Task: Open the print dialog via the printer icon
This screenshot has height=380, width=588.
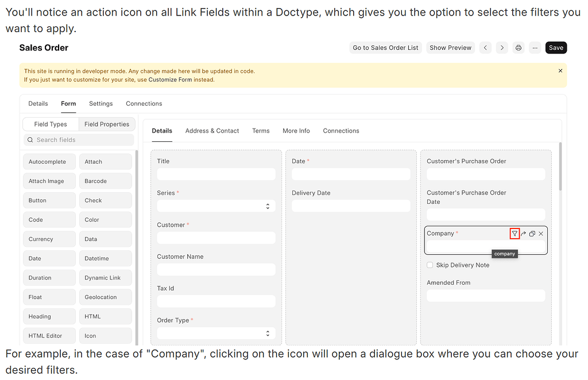Action: (x=518, y=48)
